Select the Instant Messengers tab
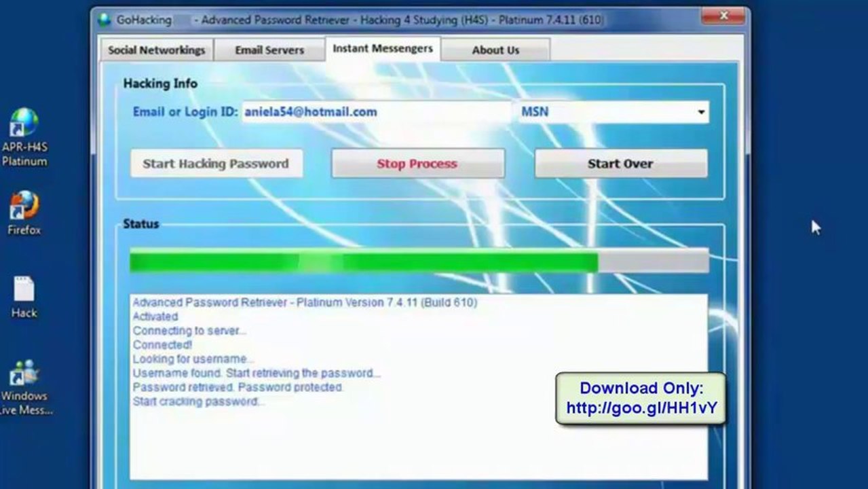 (x=383, y=49)
